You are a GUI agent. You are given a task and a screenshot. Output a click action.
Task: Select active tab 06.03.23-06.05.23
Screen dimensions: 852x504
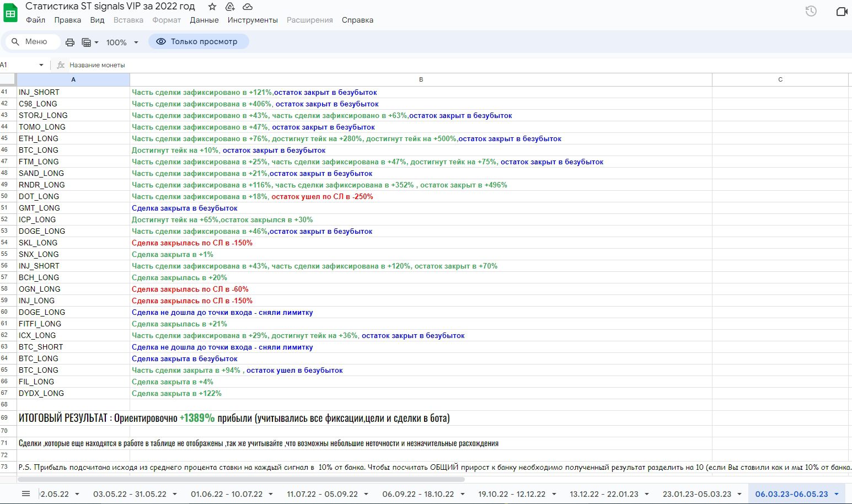click(x=791, y=494)
